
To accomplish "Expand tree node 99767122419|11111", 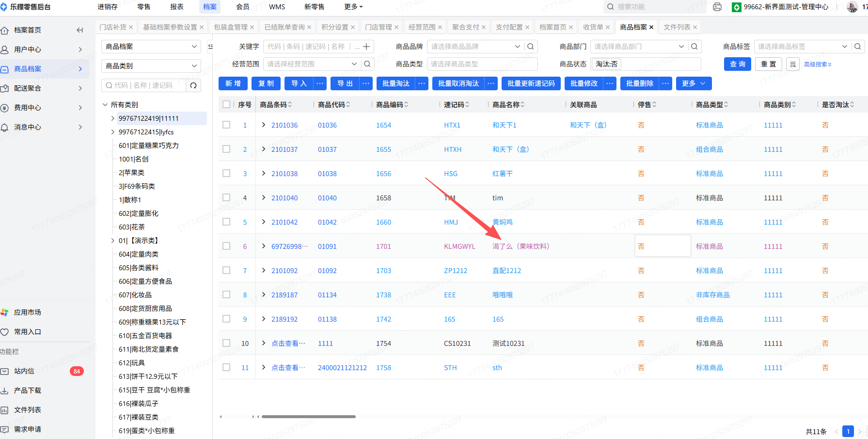I will (113, 118).
